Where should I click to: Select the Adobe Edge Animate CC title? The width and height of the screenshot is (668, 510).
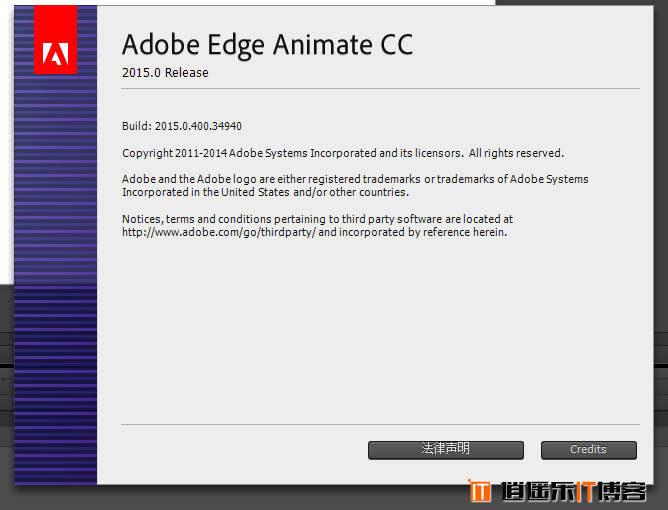268,45
